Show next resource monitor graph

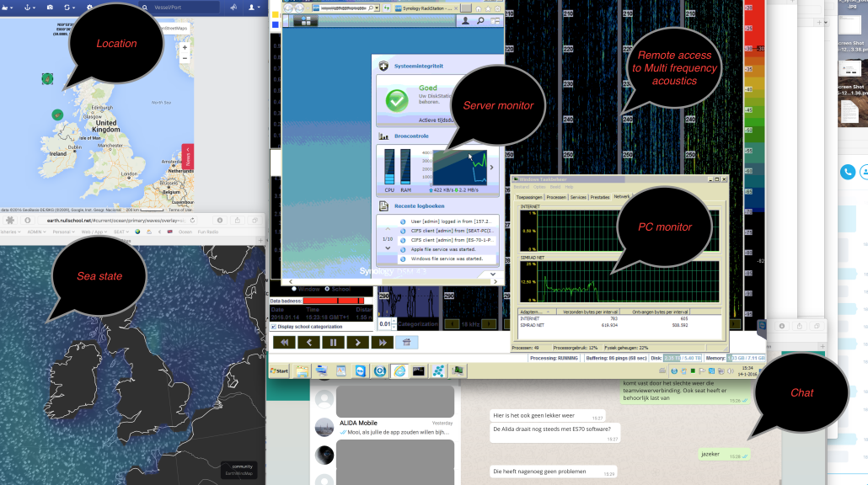pyautogui.click(x=491, y=167)
